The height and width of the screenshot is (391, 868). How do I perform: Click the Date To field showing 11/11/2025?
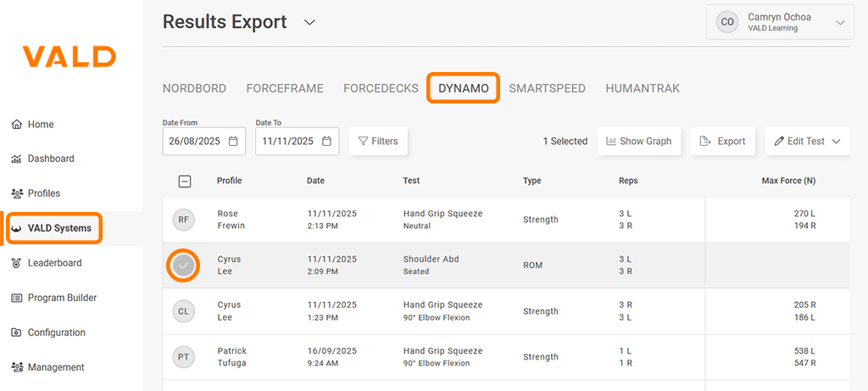pyautogui.click(x=298, y=142)
